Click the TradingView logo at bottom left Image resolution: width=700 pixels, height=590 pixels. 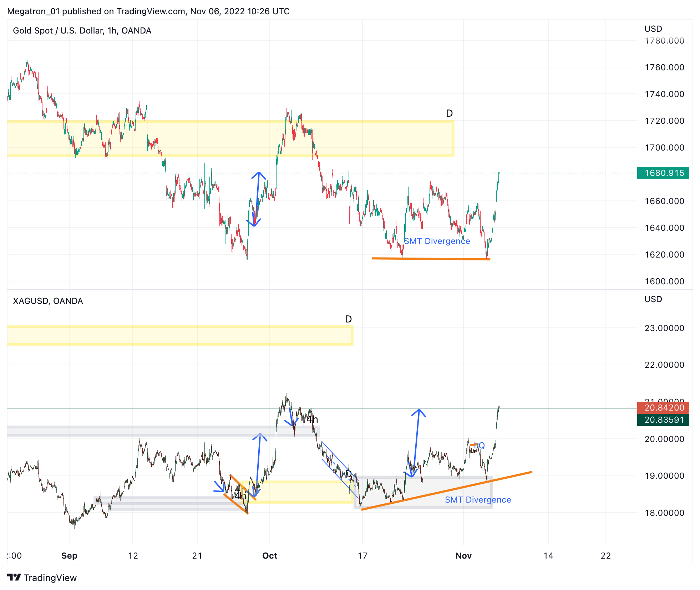pyautogui.click(x=42, y=578)
